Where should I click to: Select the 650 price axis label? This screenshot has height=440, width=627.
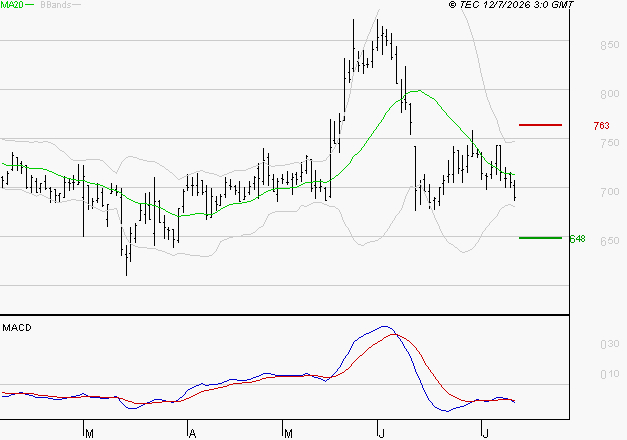[x=610, y=241]
